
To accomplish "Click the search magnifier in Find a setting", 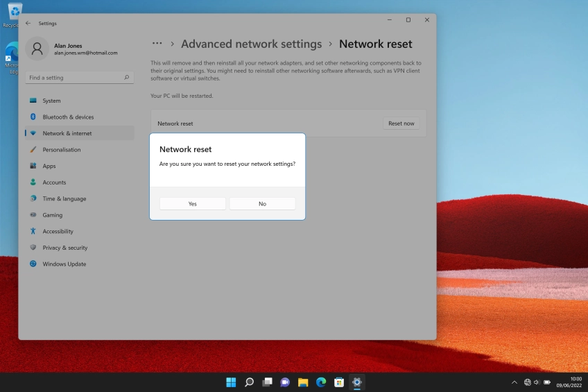I will pyautogui.click(x=127, y=77).
